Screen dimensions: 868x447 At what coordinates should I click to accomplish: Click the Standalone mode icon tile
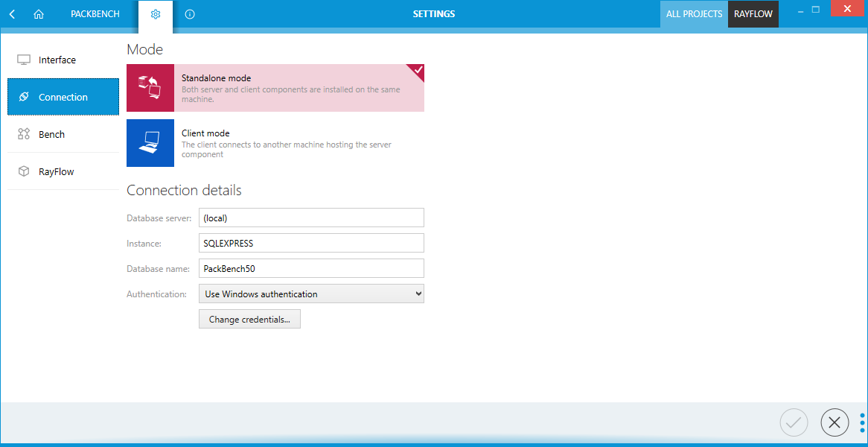(150, 88)
